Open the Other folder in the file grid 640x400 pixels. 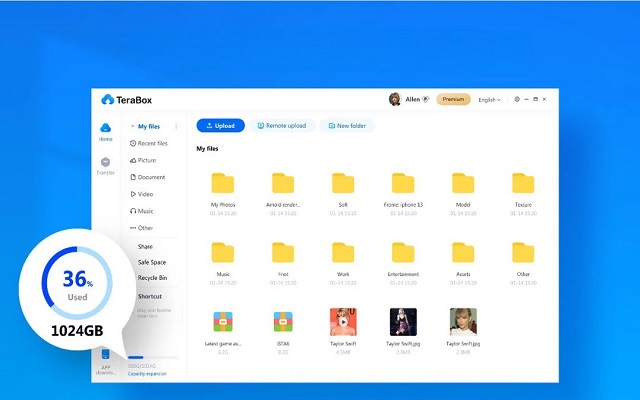[523, 252]
